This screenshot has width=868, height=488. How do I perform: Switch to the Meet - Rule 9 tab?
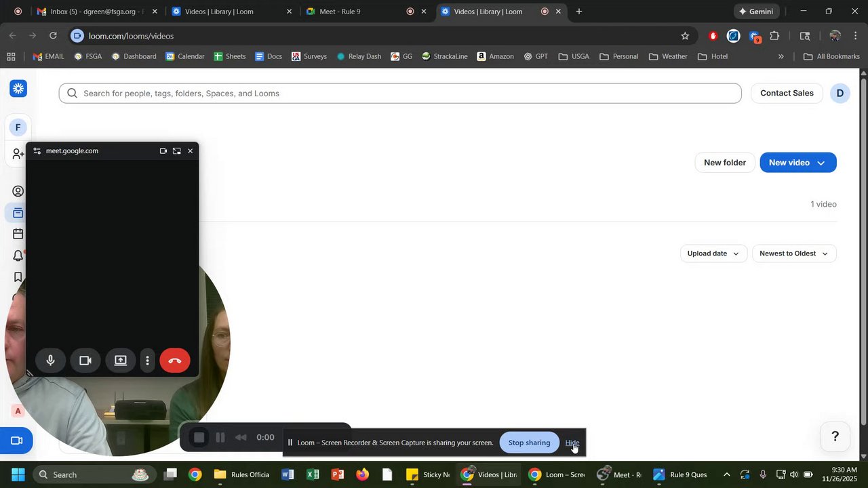point(358,12)
